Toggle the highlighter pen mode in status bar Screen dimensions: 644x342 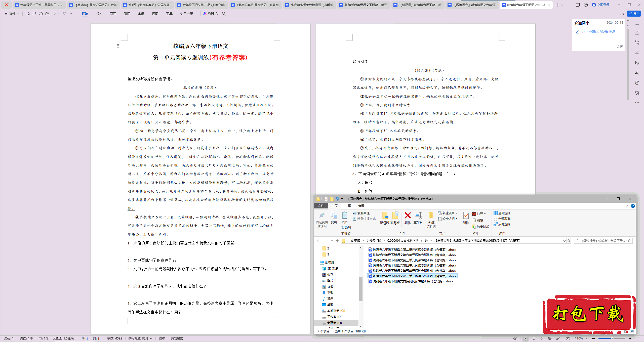pos(558,338)
